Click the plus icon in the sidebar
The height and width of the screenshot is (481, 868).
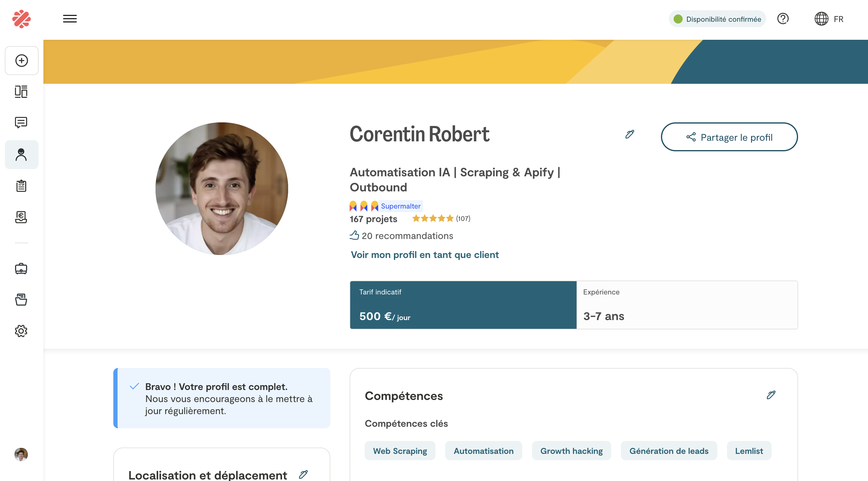point(22,61)
